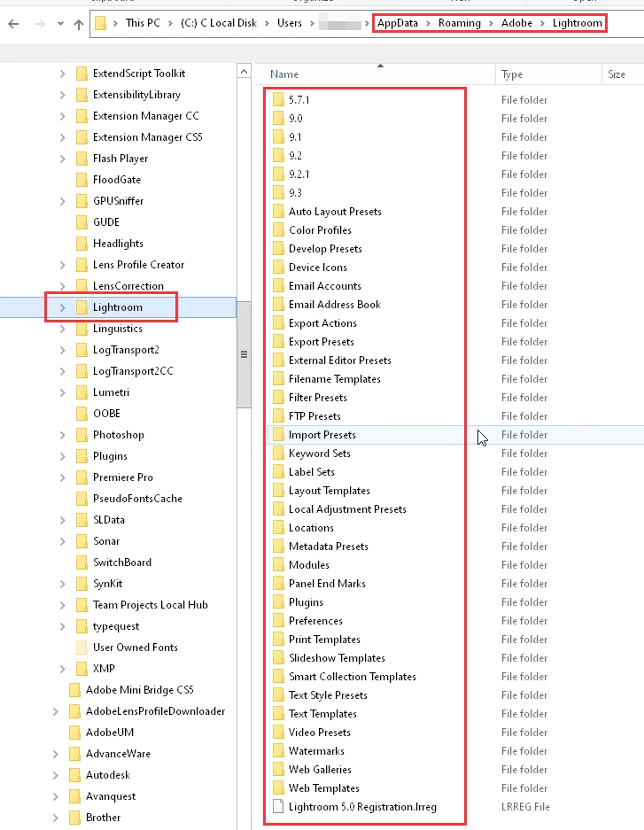Select 'Text Style Presets' folder name
This screenshot has height=830, width=644.
(x=328, y=695)
